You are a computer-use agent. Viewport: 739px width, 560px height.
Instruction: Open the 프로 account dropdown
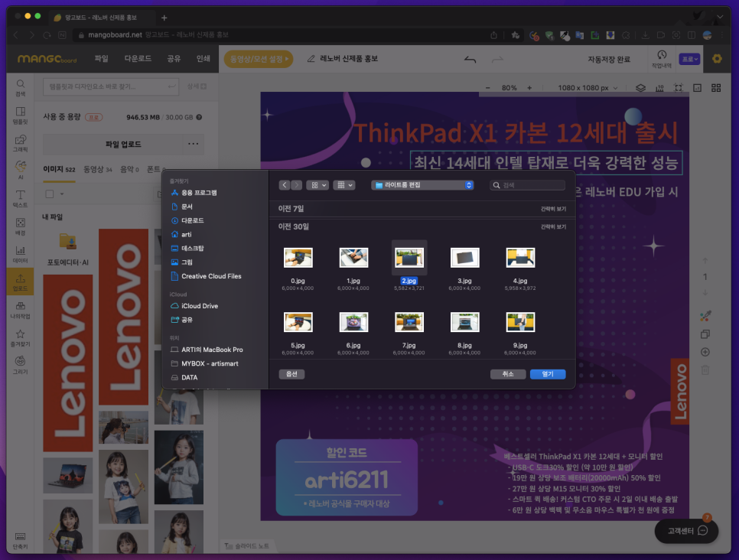point(689,59)
